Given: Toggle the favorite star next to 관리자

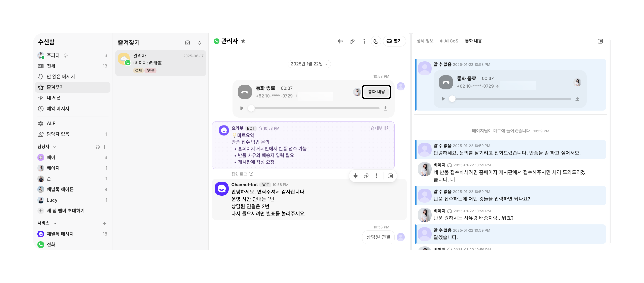Looking at the screenshot, I should click(243, 41).
